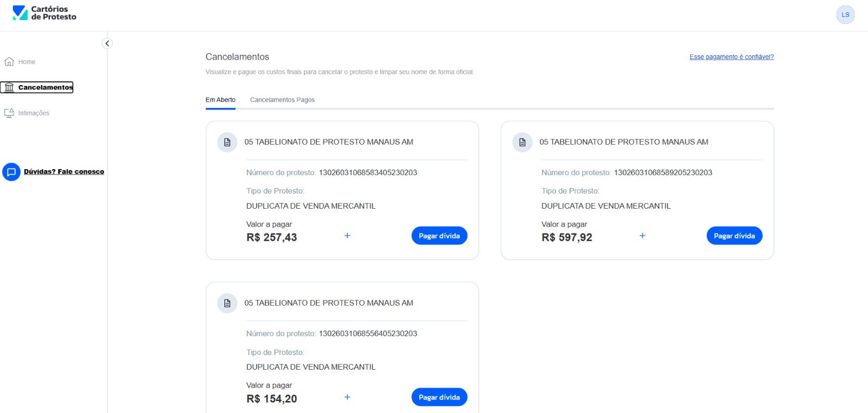Image resolution: width=868 pixels, height=413 pixels.
Task: Click the R$ 154,20 amount
Action: tap(272, 399)
